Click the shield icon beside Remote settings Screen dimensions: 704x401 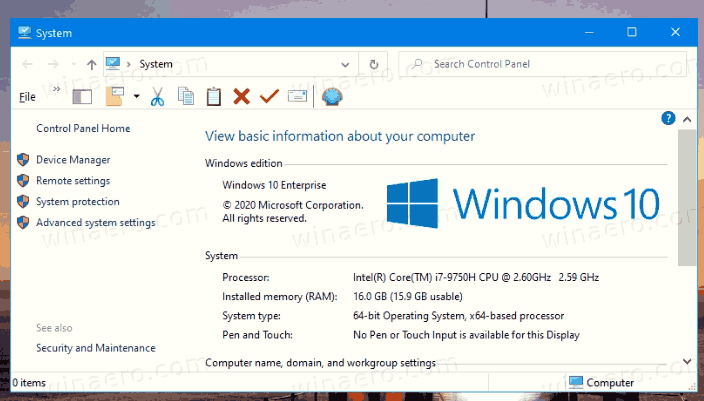point(23,181)
